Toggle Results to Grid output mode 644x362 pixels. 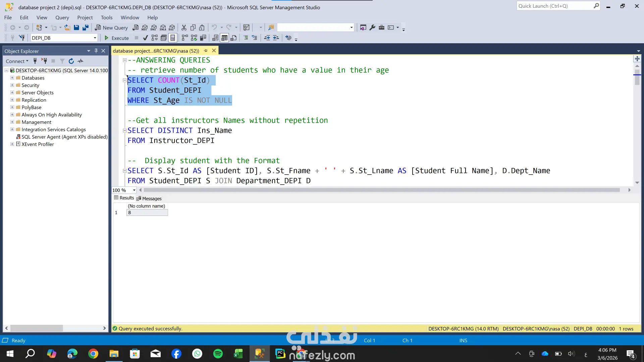point(224,38)
